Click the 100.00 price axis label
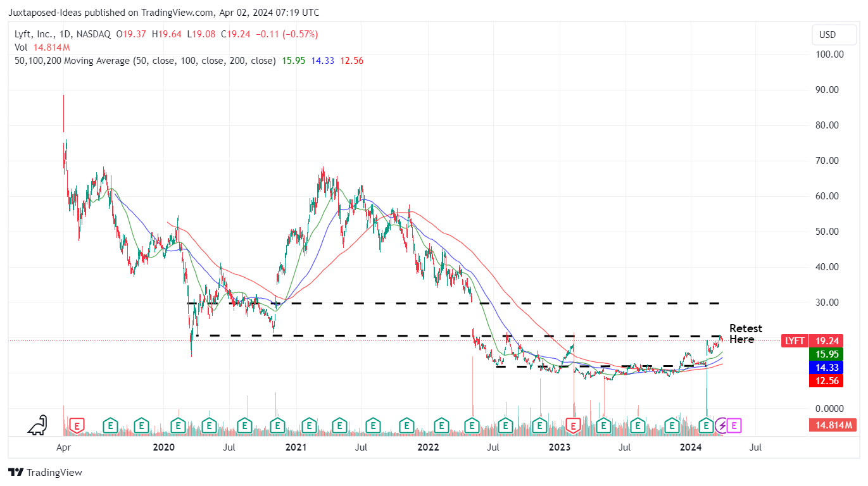This screenshot has height=486, width=868. point(829,54)
